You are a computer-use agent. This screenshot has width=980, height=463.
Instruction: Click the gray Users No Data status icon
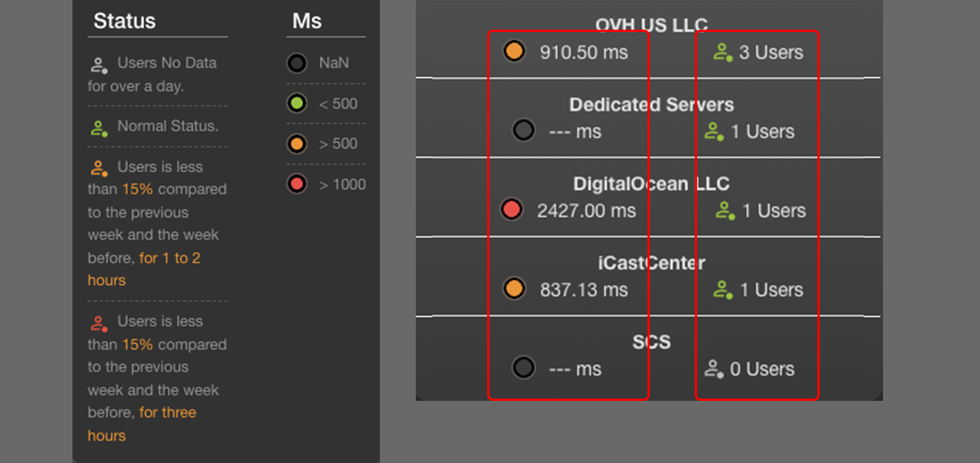pyautogui.click(x=99, y=66)
